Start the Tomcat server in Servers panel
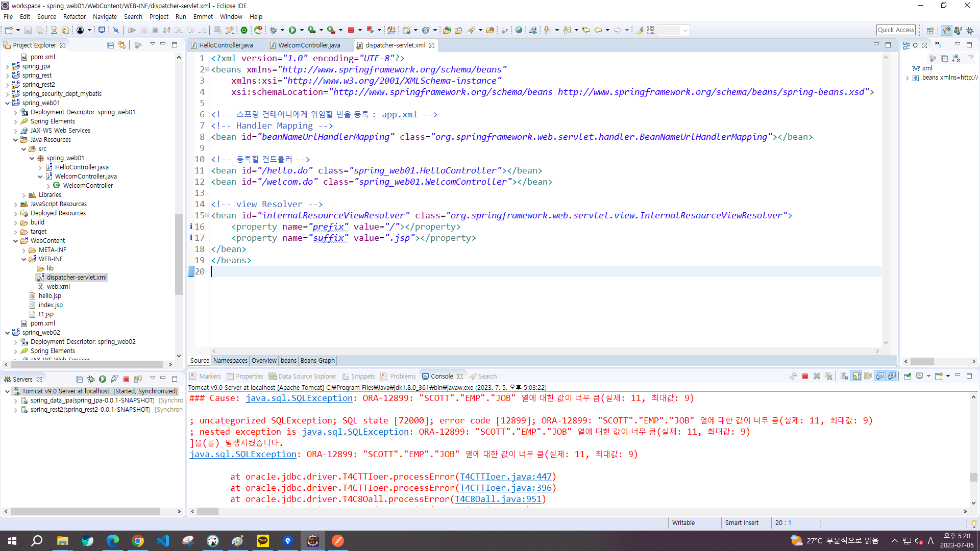This screenshot has height=551, width=980. point(103,379)
